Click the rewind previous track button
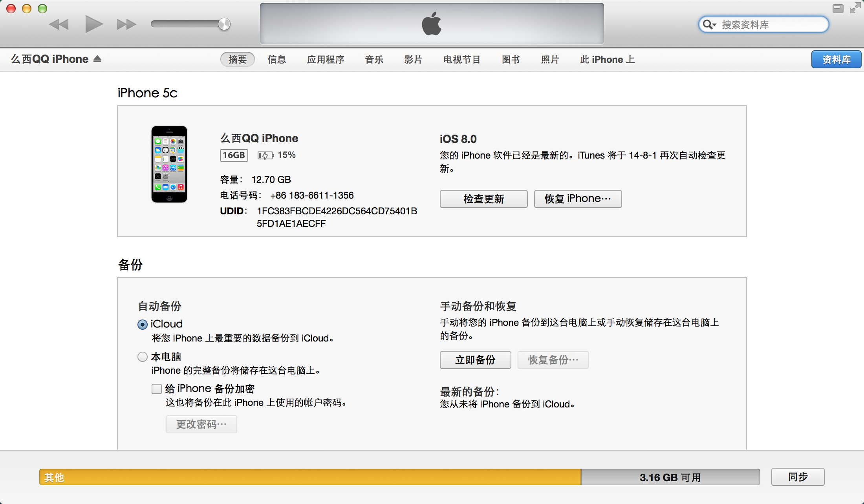864x504 pixels. [59, 24]
